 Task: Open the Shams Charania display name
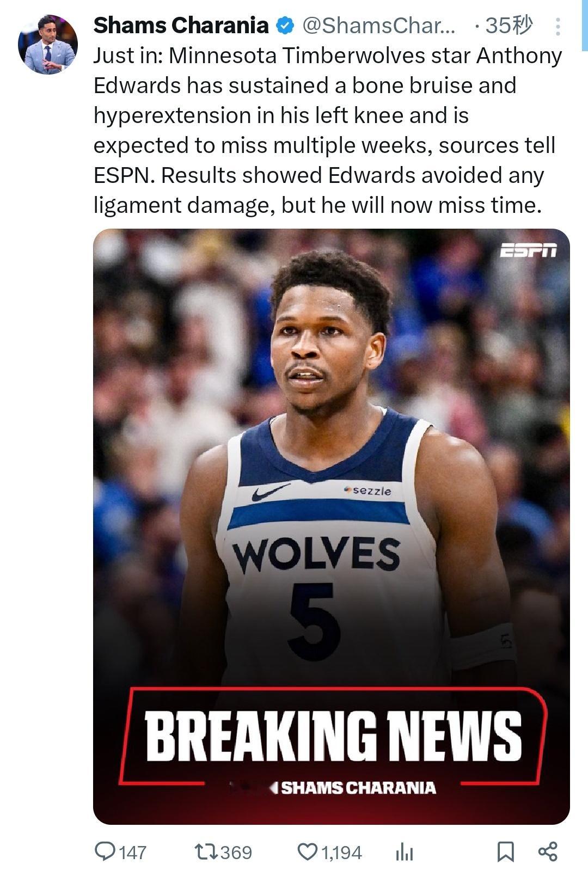pyautogui.click(x=181, y=25)
